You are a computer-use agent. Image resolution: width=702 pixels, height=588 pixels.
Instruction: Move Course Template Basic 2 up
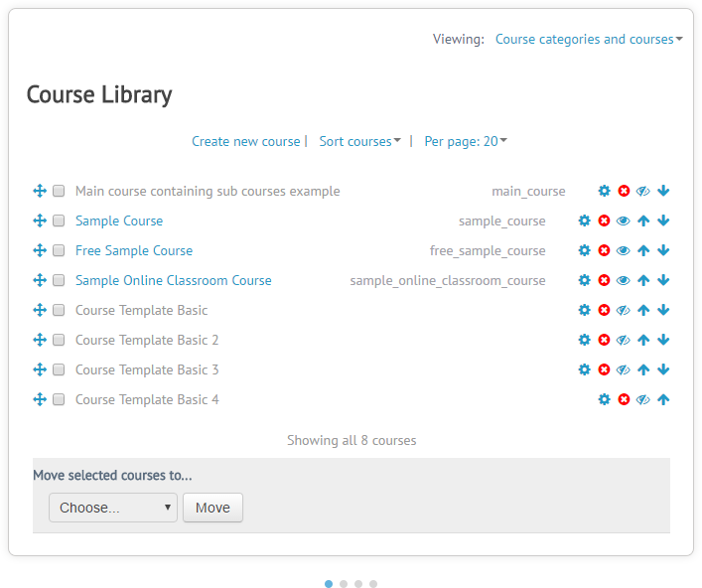(643, 340)
